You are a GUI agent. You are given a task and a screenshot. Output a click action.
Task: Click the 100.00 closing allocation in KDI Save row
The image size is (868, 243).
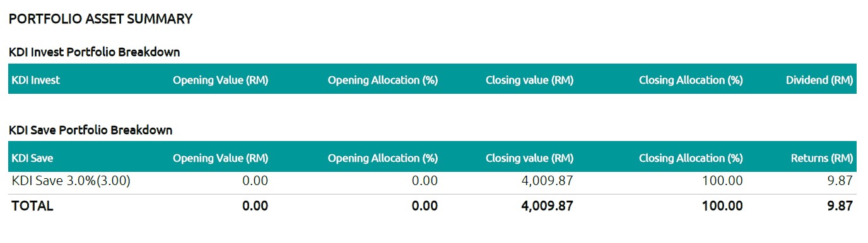click(722, 181)
